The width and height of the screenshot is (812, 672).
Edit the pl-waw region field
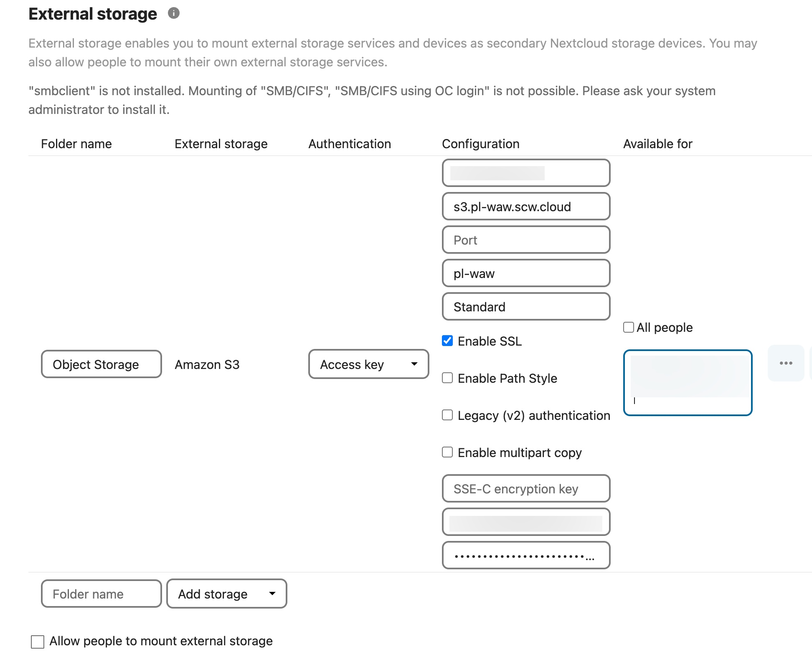click(526, 273)
